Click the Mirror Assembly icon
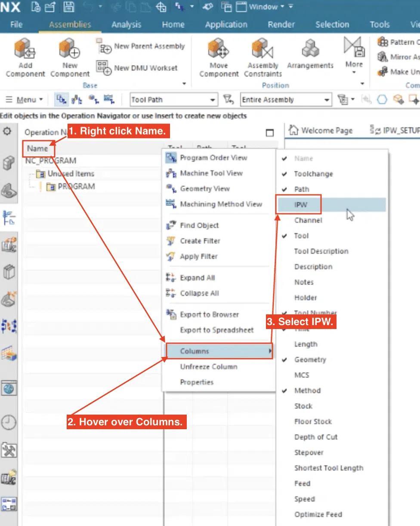Screen dimensions: 420x526 (x=383, y=57)
